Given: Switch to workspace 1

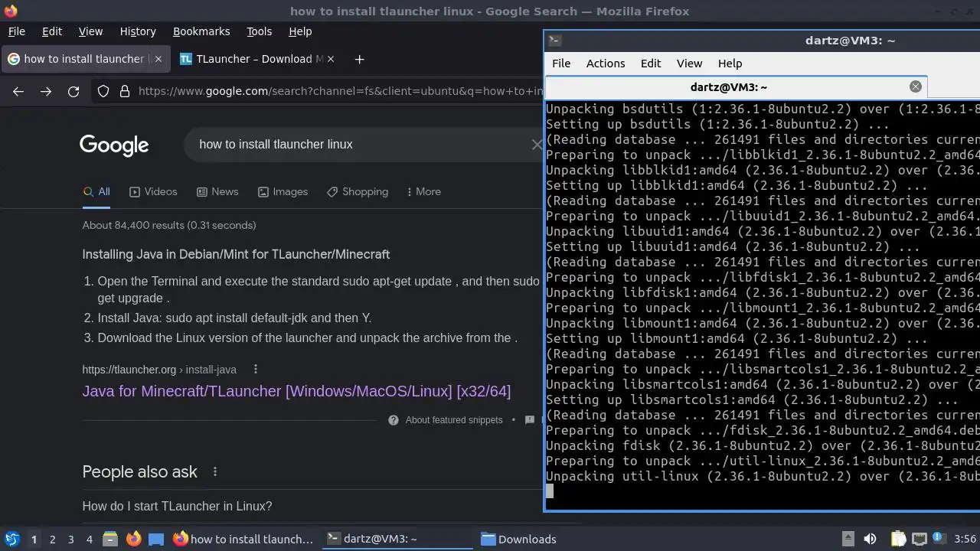Looking at the screenshot, I should point(34,540).
